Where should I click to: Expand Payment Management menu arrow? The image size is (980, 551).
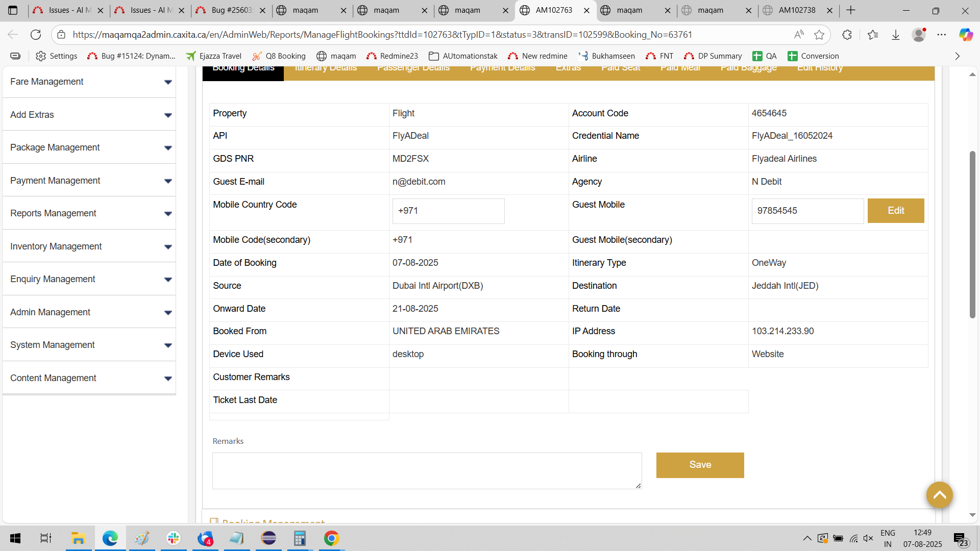pyautogui.click(x=168, y=181)
